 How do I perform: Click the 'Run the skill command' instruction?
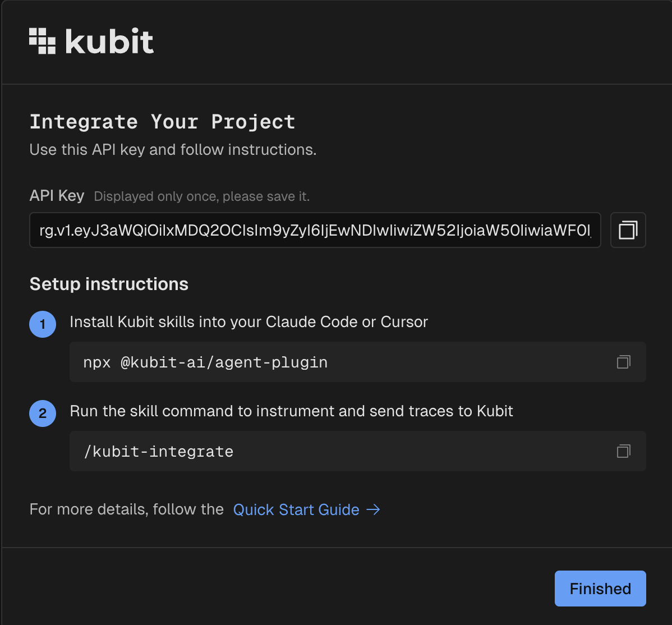click(291, 411)
